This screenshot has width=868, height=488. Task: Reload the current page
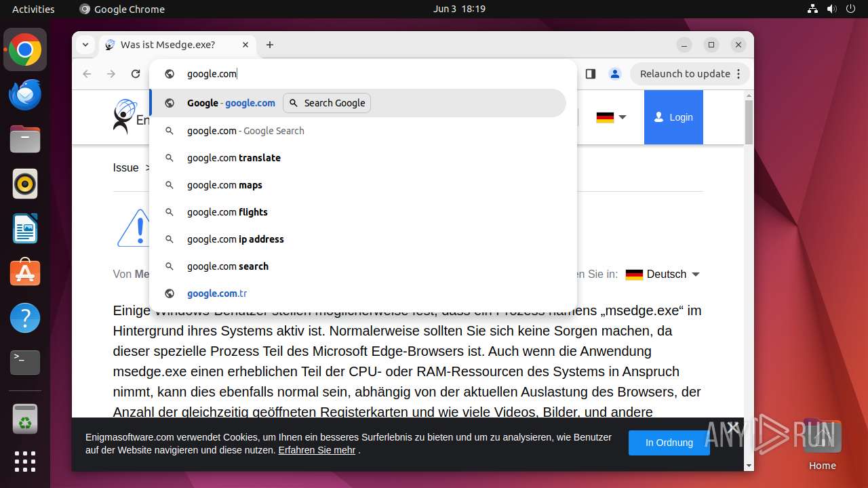point(136,74)
